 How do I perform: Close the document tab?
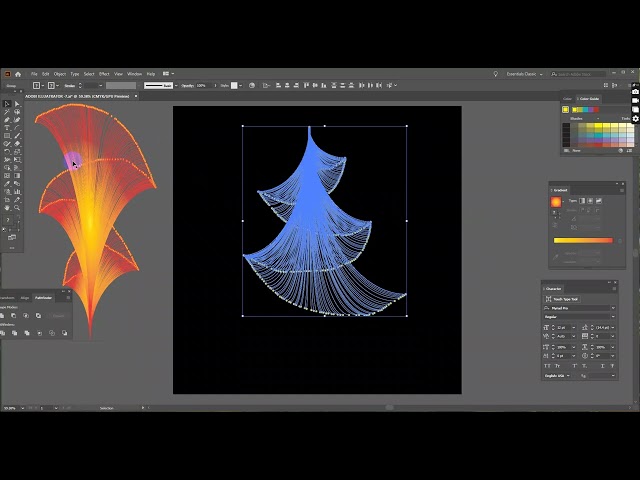pos(136,96)
